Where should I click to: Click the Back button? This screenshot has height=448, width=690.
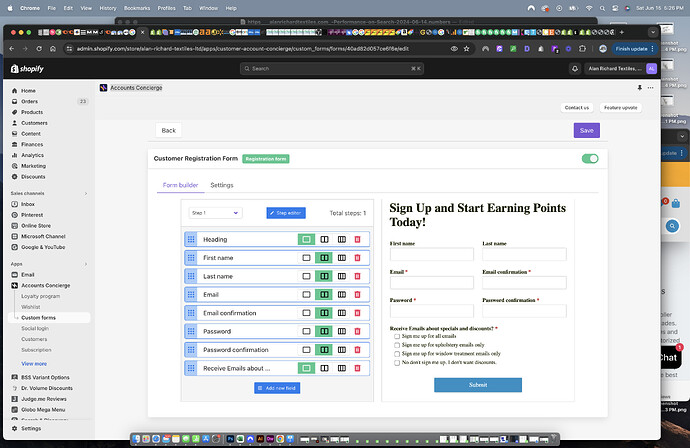point(169,130)
